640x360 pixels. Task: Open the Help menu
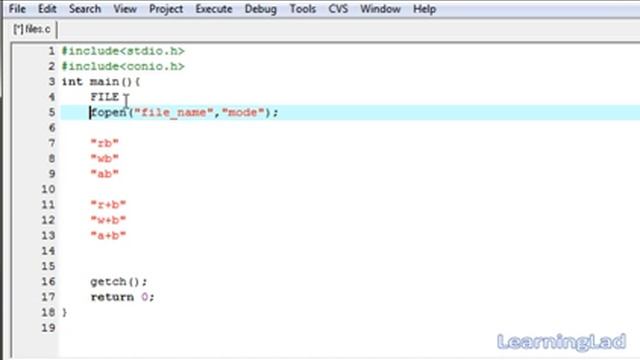(x=424, y=9)
